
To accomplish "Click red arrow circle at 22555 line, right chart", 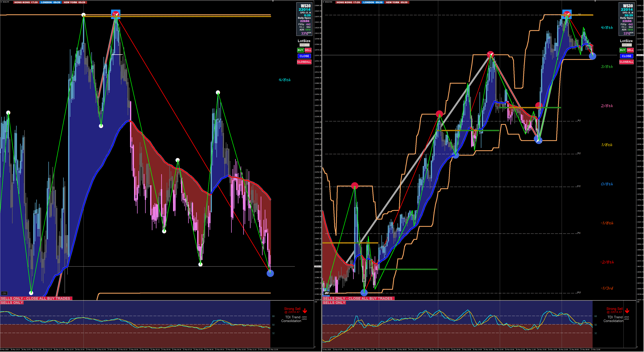I will (x=490, y=55).
